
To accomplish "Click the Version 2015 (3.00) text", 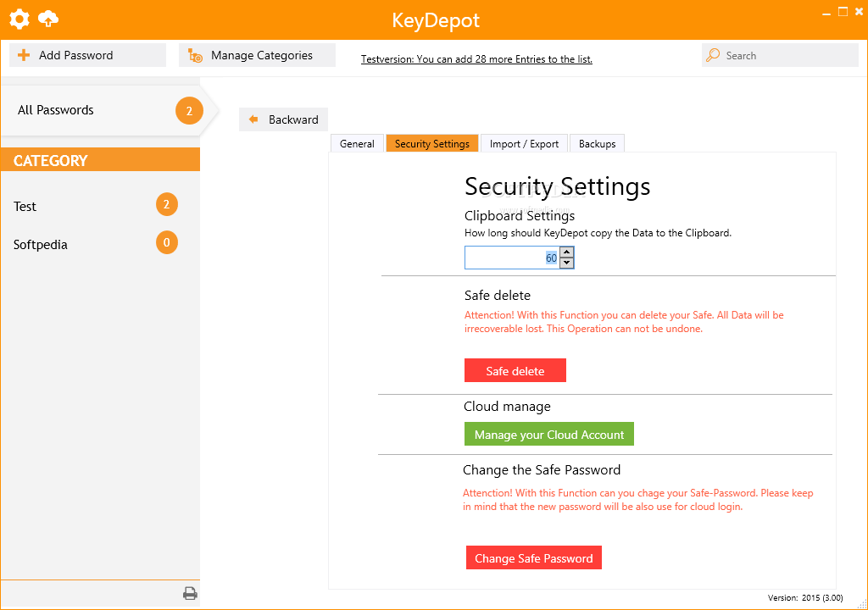I will [805, 598].
